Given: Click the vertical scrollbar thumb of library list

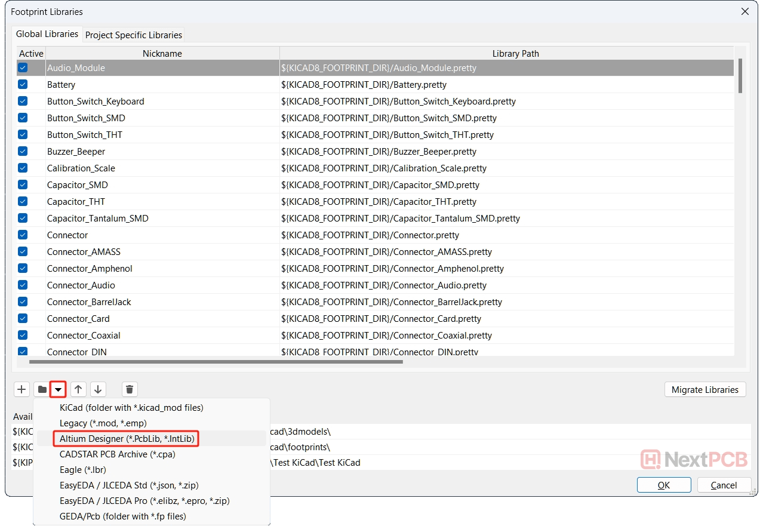Looking at the screenshot, I should click(x=740, y=76).
